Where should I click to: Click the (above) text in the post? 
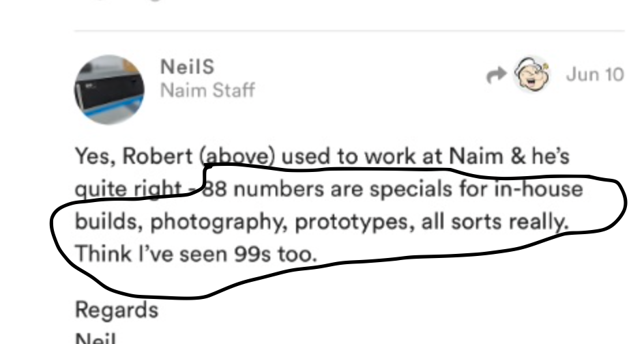[x=238, y=157]
